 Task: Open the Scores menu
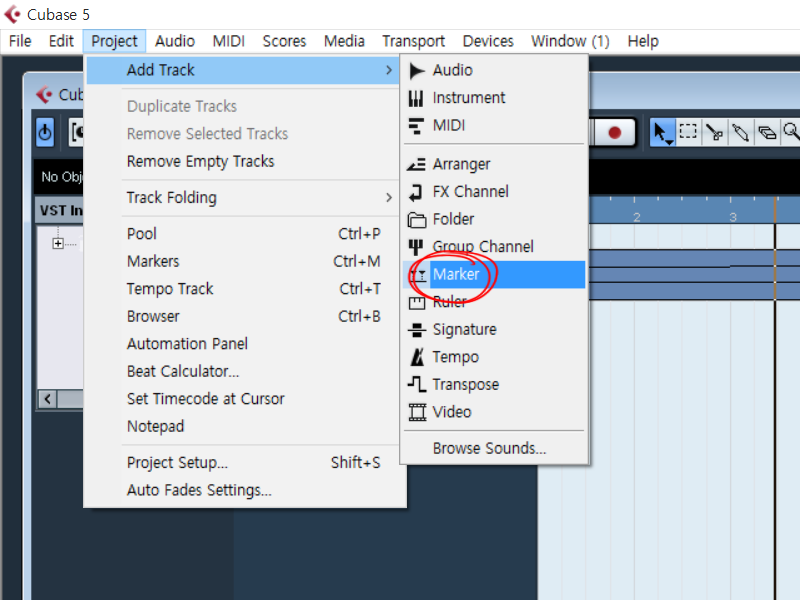click(x=284, y=41)
